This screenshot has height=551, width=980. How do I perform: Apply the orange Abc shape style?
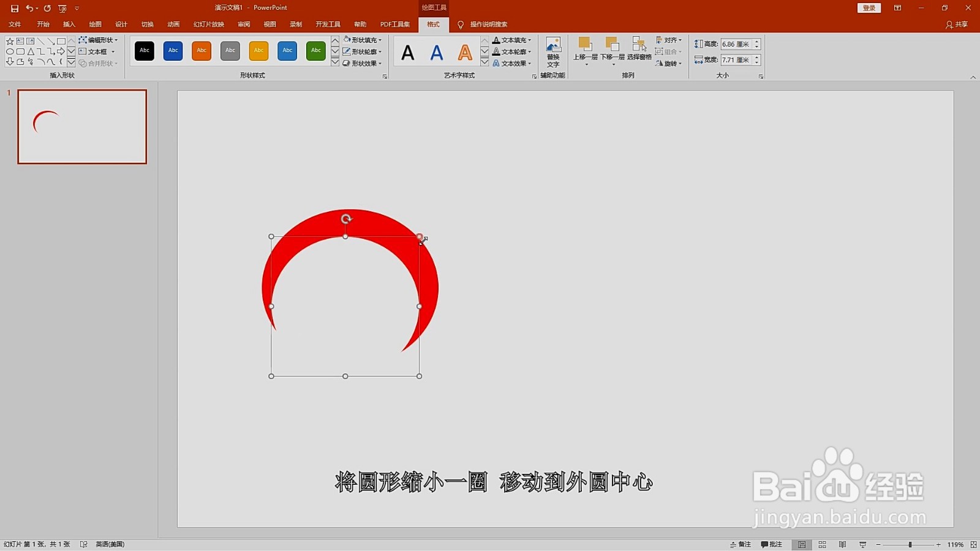[202, 51]
